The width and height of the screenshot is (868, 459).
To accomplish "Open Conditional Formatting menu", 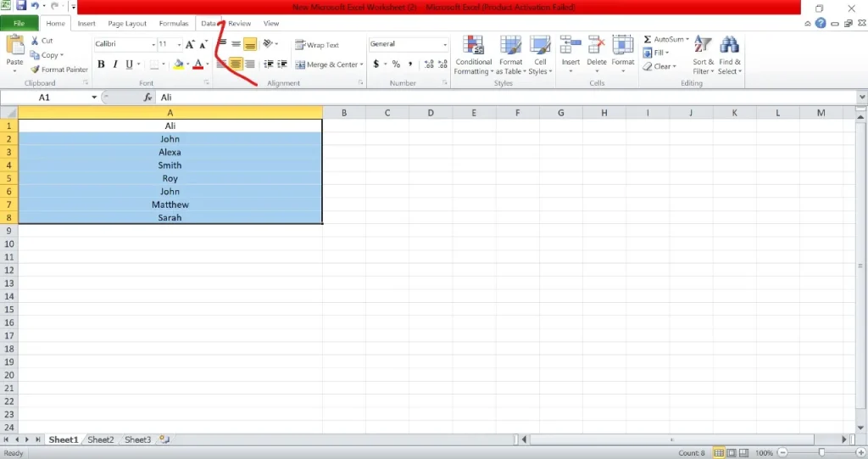I will [473, 55].
